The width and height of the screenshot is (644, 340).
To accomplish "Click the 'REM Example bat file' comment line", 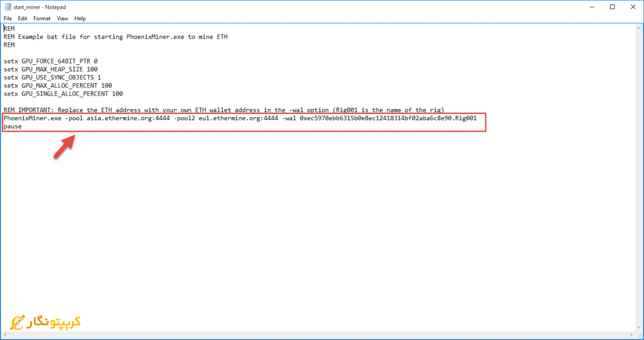I will pos(116,37).
